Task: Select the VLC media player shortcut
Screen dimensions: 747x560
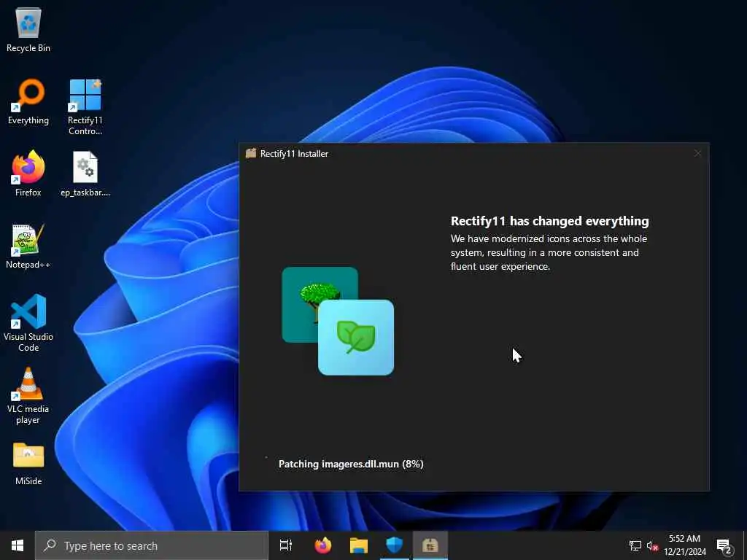Action: pyautogui.click(x=28, y=395)
